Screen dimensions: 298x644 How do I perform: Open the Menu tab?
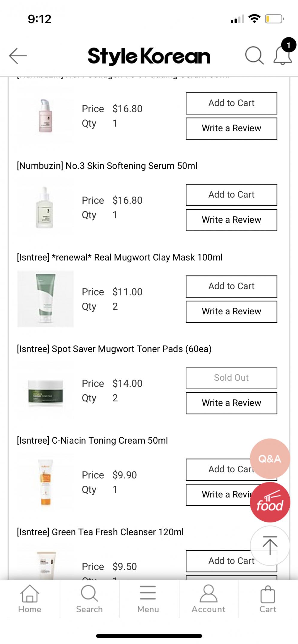148,599
